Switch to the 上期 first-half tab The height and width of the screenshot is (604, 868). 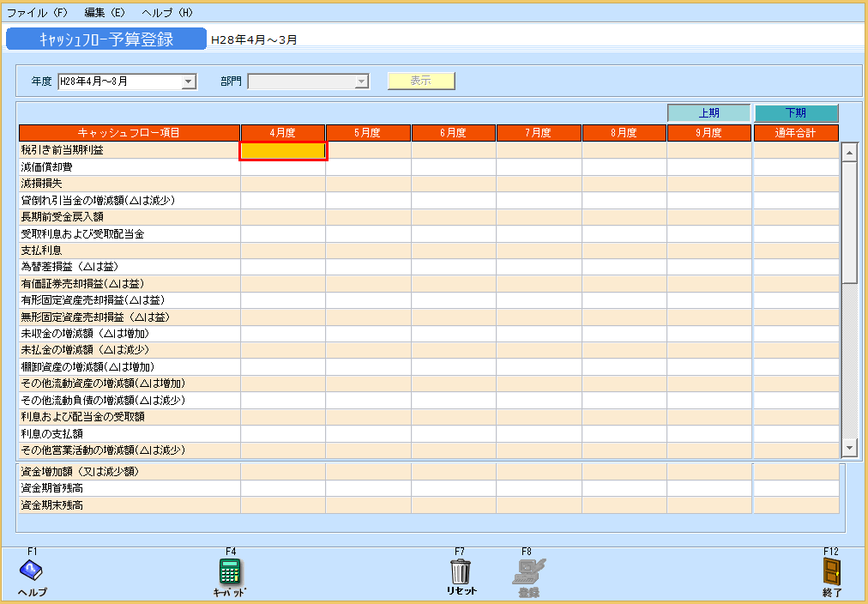click(708, 113)
